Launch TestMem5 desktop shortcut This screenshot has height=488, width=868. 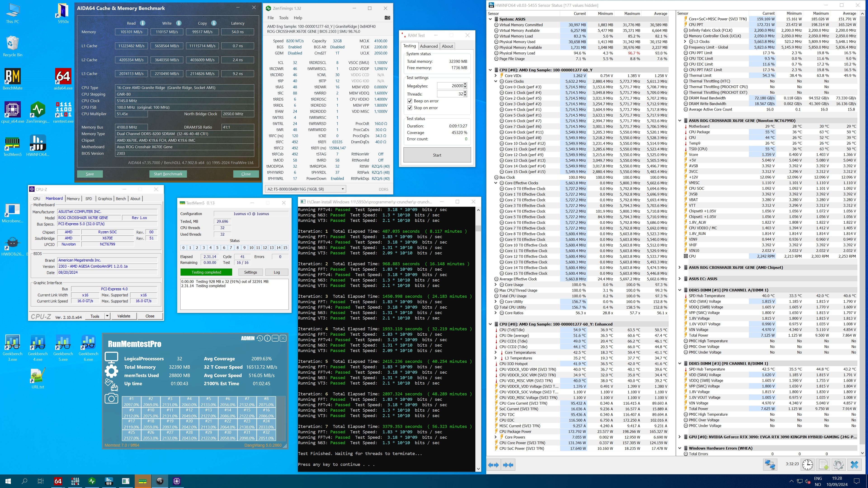[12, 146]
